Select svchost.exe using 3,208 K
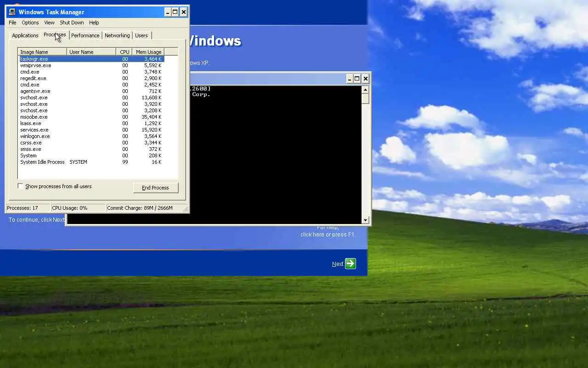This screenshot has width=588, height=368. coord(91,110)
